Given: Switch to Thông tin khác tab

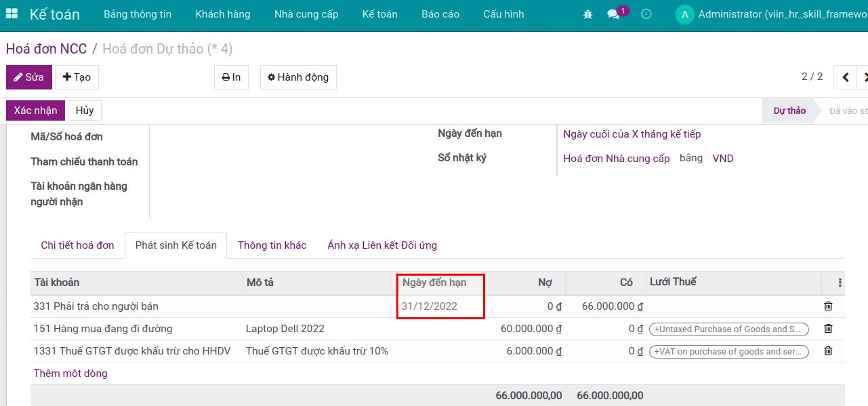Looking at the screenshot, I should 272,245.
